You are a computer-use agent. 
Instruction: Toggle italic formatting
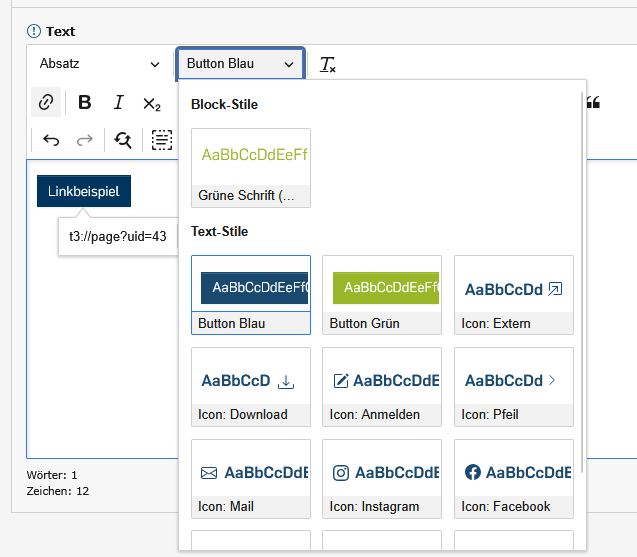click(x=118, y=103)
